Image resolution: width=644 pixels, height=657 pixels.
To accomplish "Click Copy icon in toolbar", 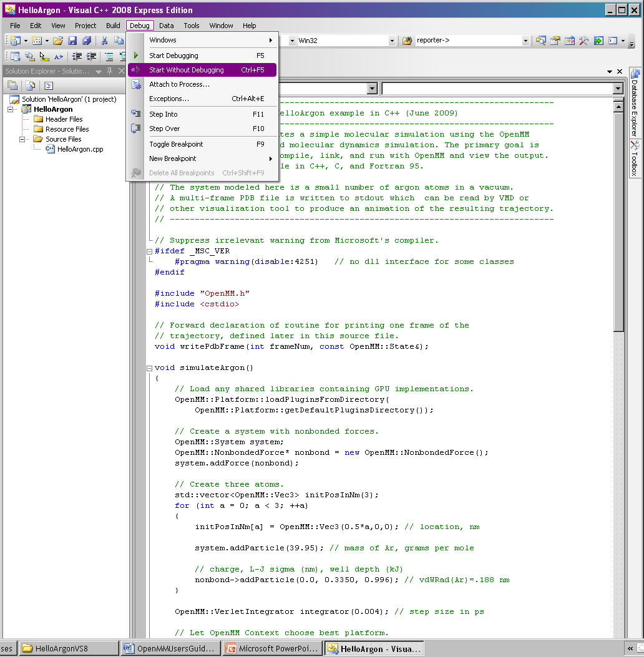I will tap(119, 41).
